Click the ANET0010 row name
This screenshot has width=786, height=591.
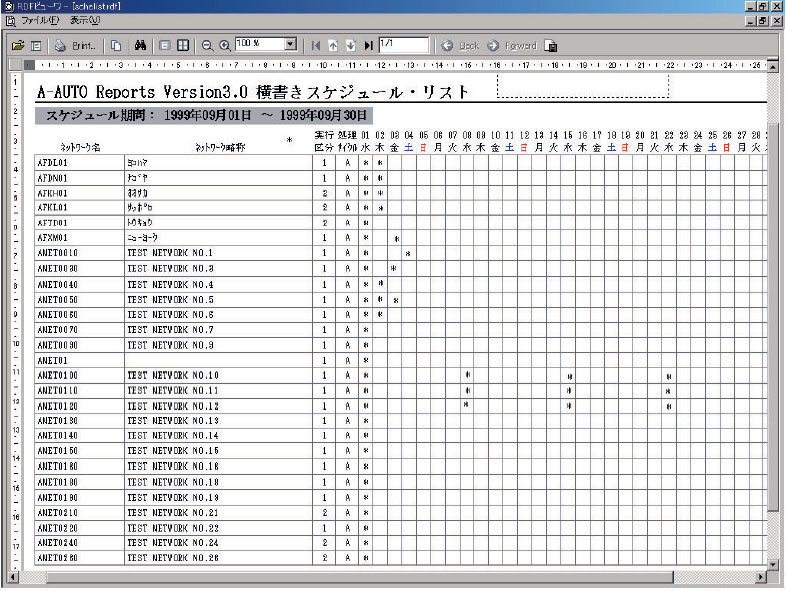click(x=57, y=253)
